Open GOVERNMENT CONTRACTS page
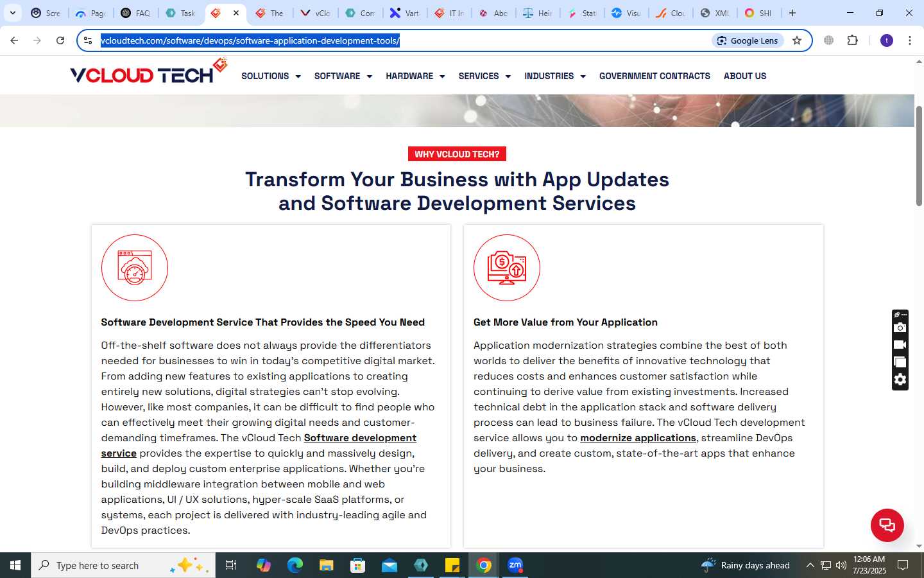 tap(654, 76)
